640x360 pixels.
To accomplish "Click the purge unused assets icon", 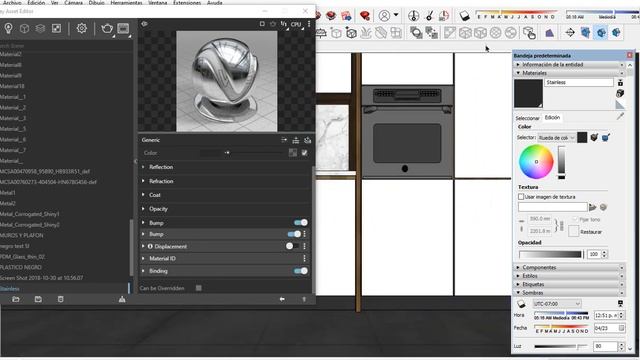I will point(122,299).
